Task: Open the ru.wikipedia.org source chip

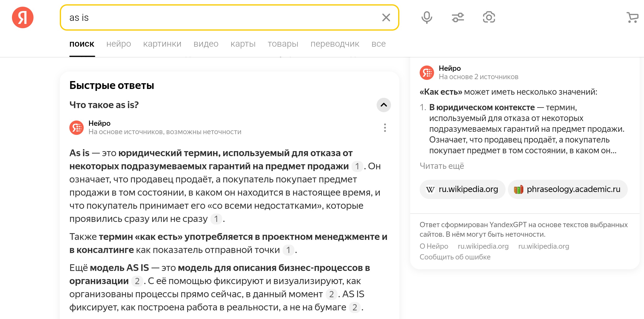Action: [x=462, y=189]
